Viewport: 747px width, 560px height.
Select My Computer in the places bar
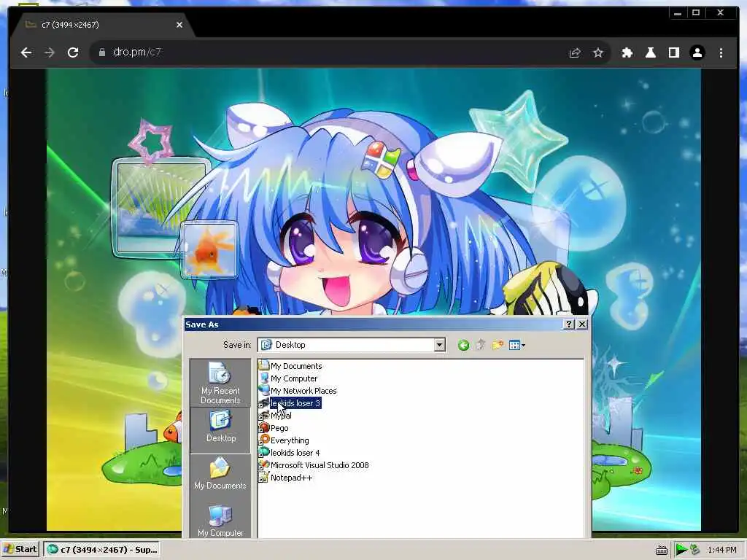tap(220, 521)
